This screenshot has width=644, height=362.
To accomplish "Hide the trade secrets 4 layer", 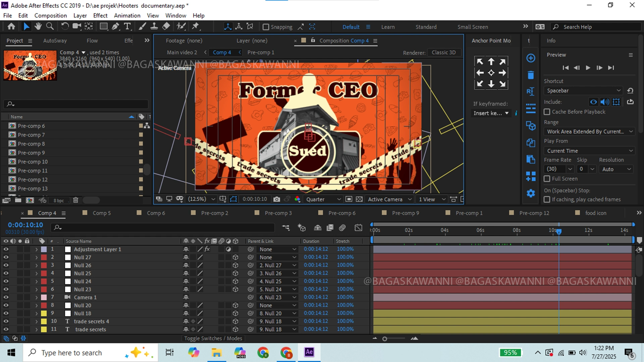I will tap(6, 321).
